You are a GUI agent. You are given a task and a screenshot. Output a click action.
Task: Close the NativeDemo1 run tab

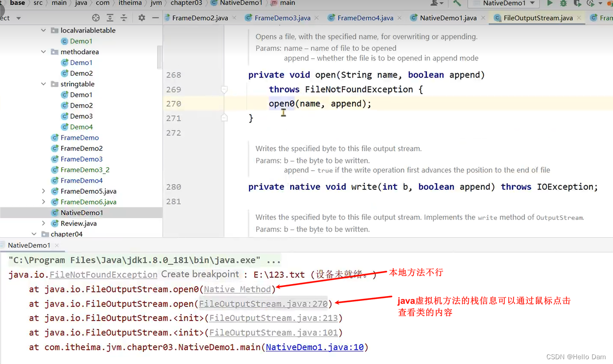tap(57, 245)
